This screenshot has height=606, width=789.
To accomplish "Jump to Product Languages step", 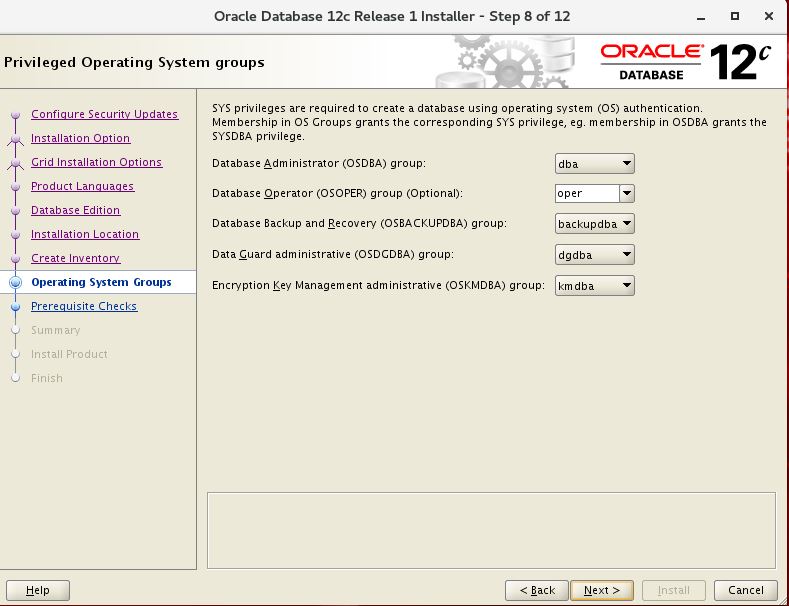I will 83,186.
